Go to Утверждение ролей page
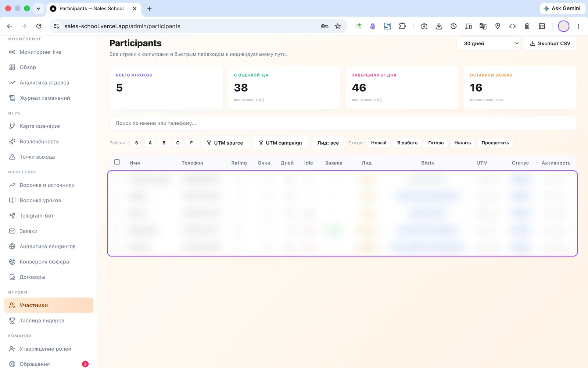588x368 pixels. coord(45,349)
